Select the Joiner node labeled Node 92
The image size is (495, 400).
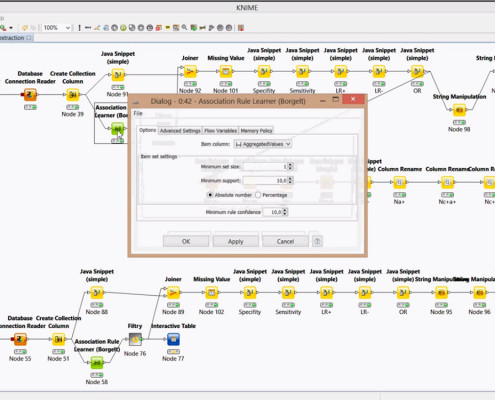tap(190, 71)
